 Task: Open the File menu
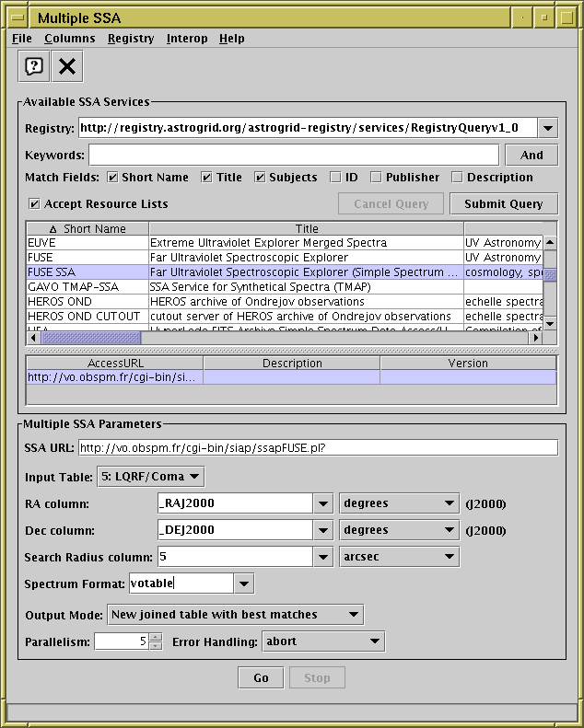coord(22,39)
